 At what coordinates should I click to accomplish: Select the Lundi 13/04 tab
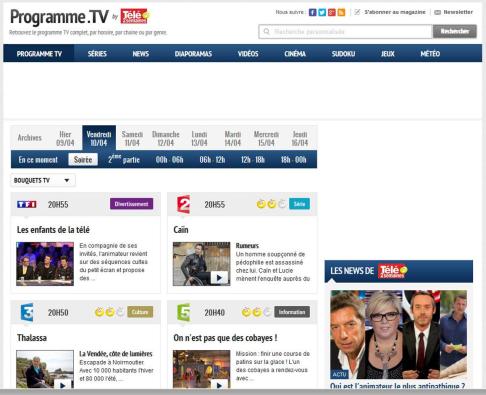pos(199,138)
